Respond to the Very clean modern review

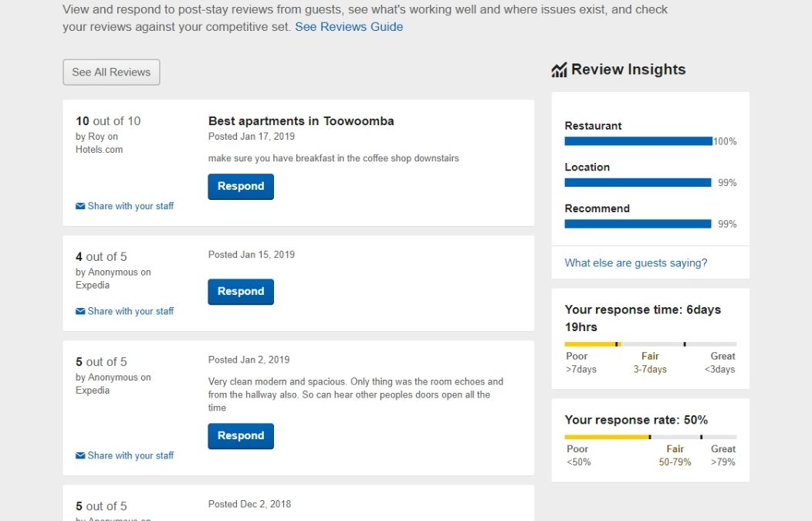tap(241, 436)
